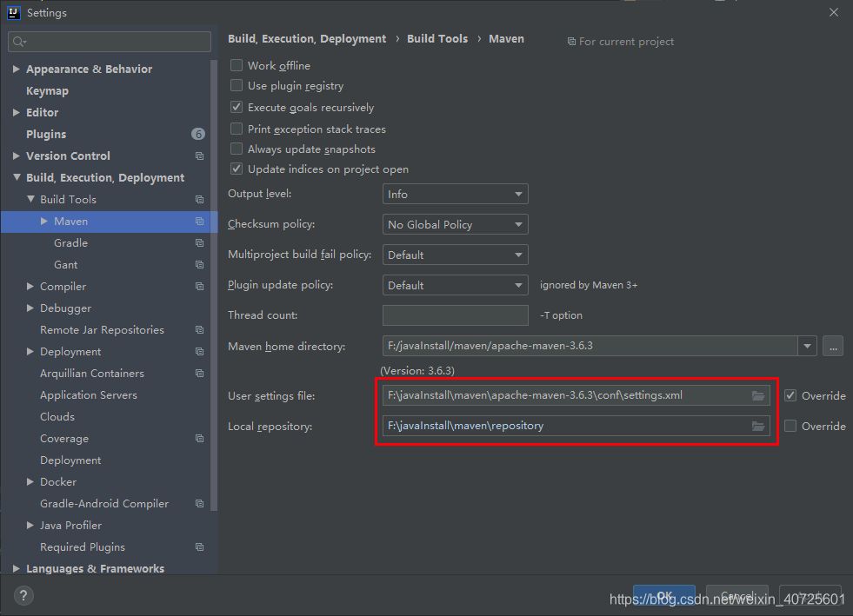Enable Override for Local repository
Viewport: 853px width, 616px height.
click(790, 427)
